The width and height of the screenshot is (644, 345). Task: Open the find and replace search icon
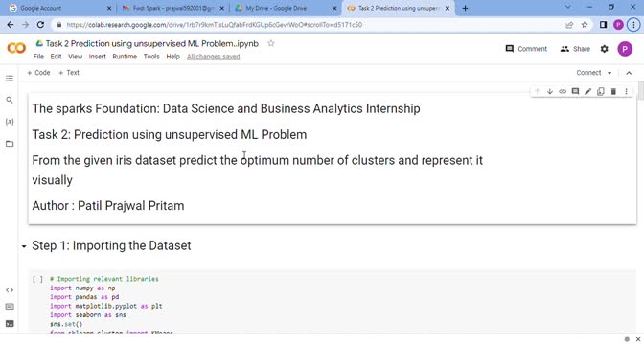click(x=10, y=101)
